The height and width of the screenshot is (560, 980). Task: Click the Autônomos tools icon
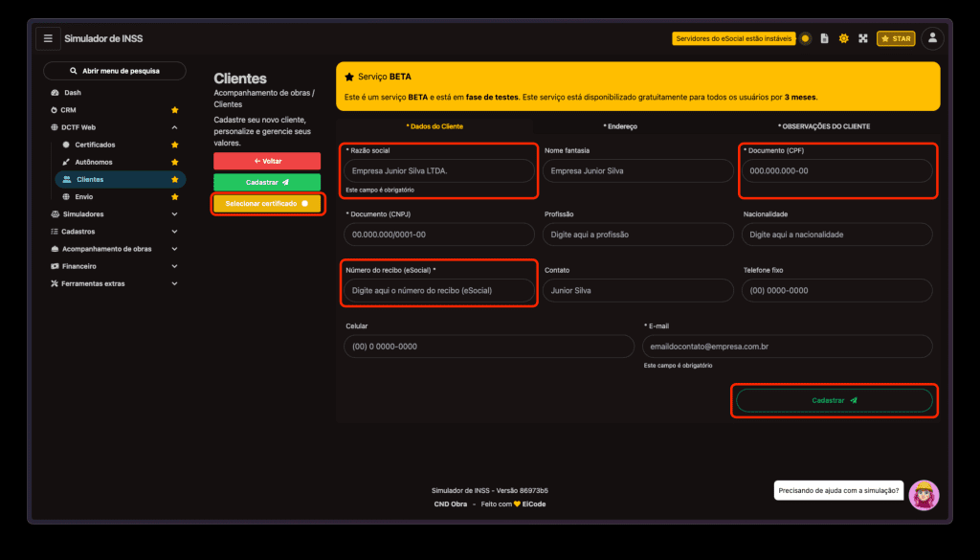(66, 162)
